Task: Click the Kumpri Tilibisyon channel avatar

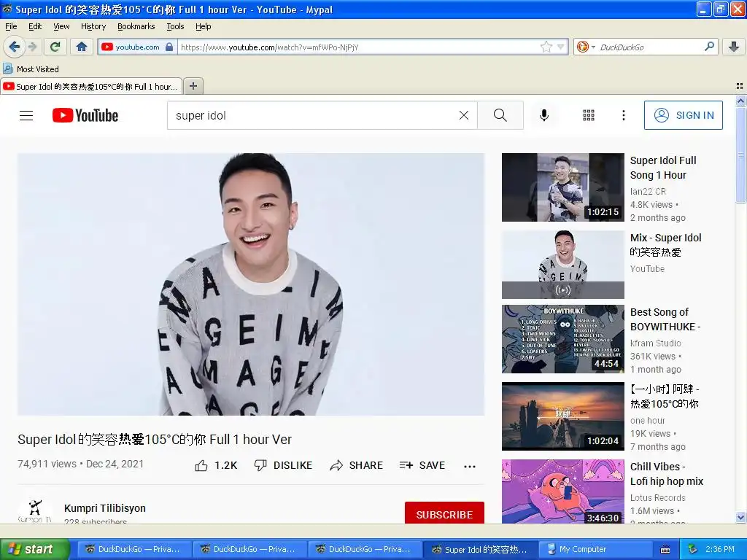Action: pos(34,511)
